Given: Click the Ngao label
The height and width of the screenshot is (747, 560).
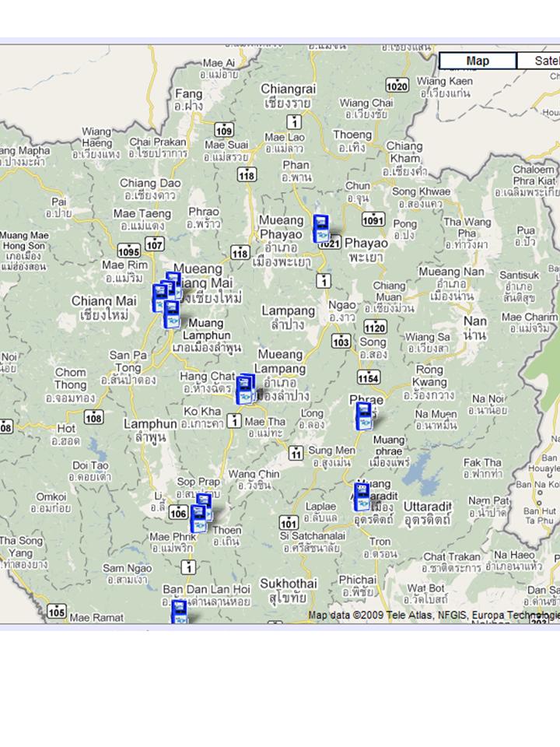Looking at the screenshot, I should 342,310.
